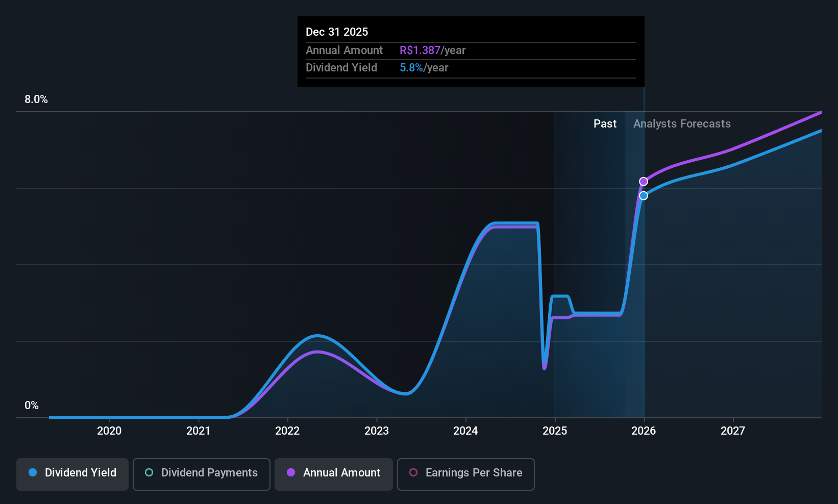Image resolution: width=838 pixels, height=504 pixels.
Task: Enable the Dividend Payments series
Action: point(202,474)
